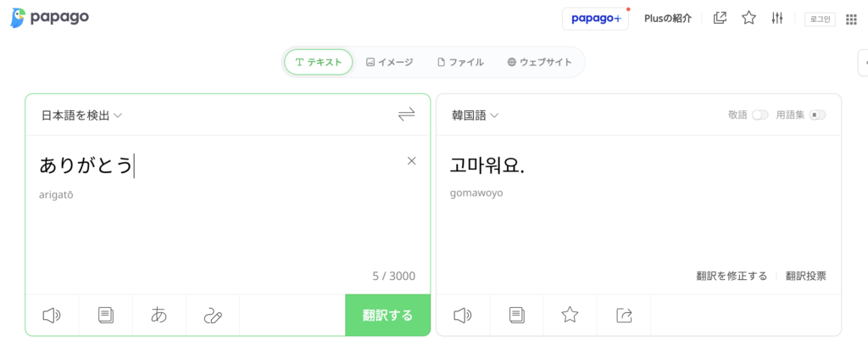Open dictionary icon under source text
Image resolution: width=868 pixels, height=358 pixels.
tap(105, 316)
